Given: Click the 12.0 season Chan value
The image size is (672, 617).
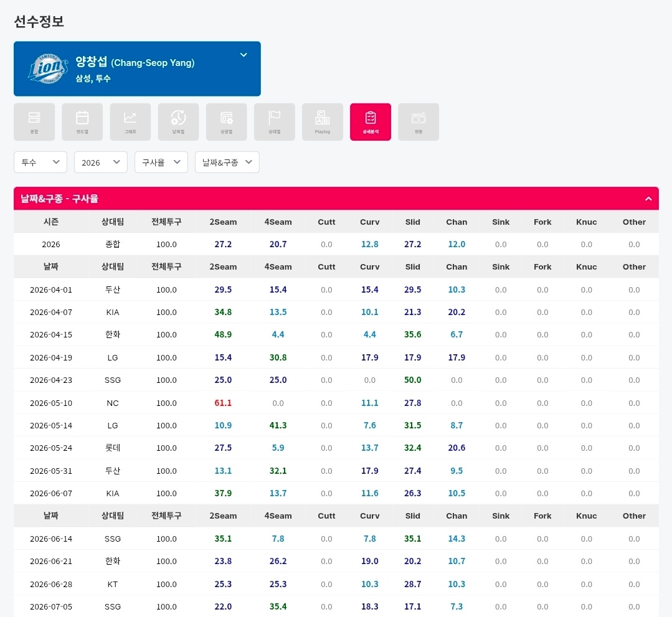Looking at the screenshot, I should click(x=457, y=244).
